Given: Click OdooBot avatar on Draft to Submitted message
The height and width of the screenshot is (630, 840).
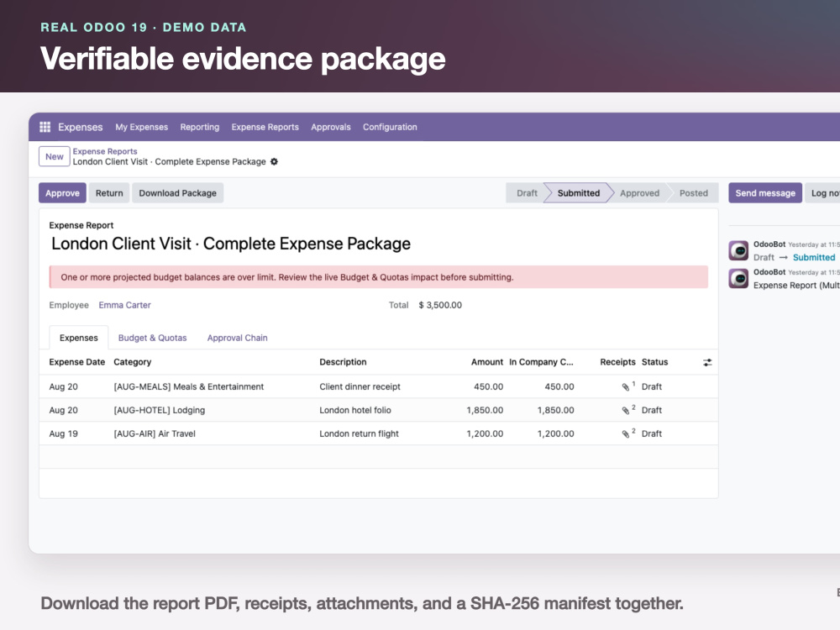Looking at the screenshot, I should click(x=738, y=250).
